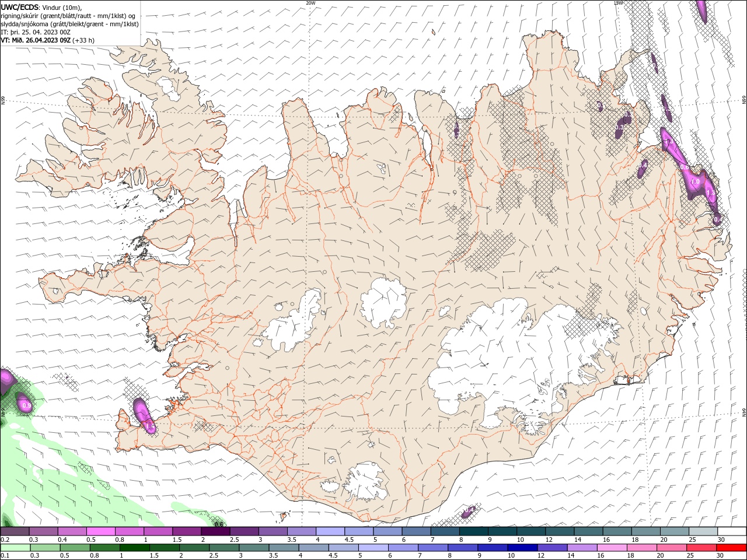Click the 0.4 value on south coast blob
Image resolution: width=747 pixels, height=560 pixels.
(x=469, y=510)
